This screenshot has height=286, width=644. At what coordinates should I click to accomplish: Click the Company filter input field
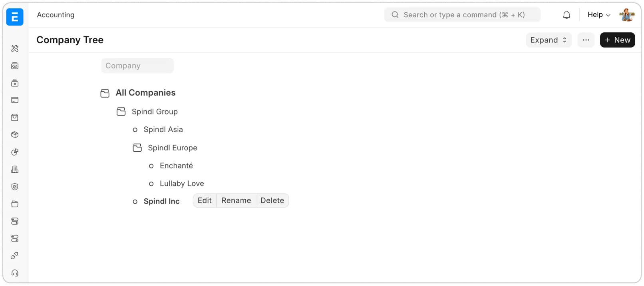pos(137,66)
